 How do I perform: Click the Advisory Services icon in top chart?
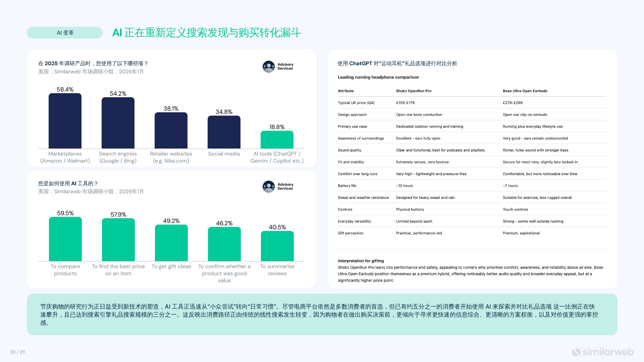tap(269, 67)
